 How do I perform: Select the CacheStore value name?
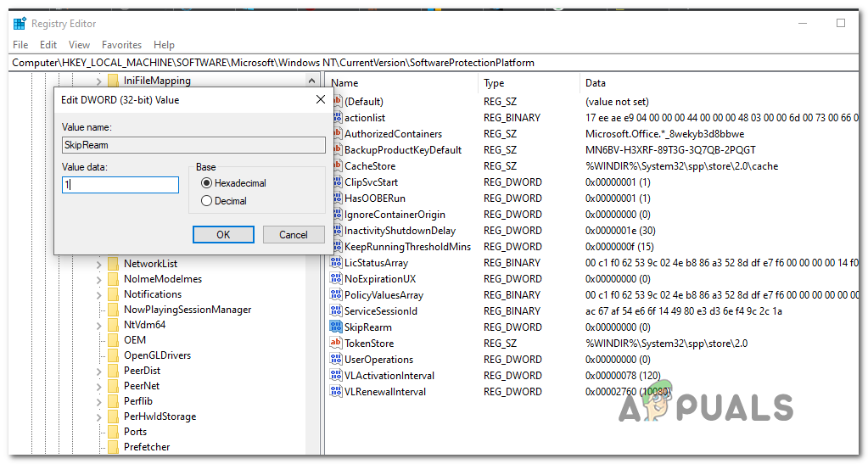370,166
